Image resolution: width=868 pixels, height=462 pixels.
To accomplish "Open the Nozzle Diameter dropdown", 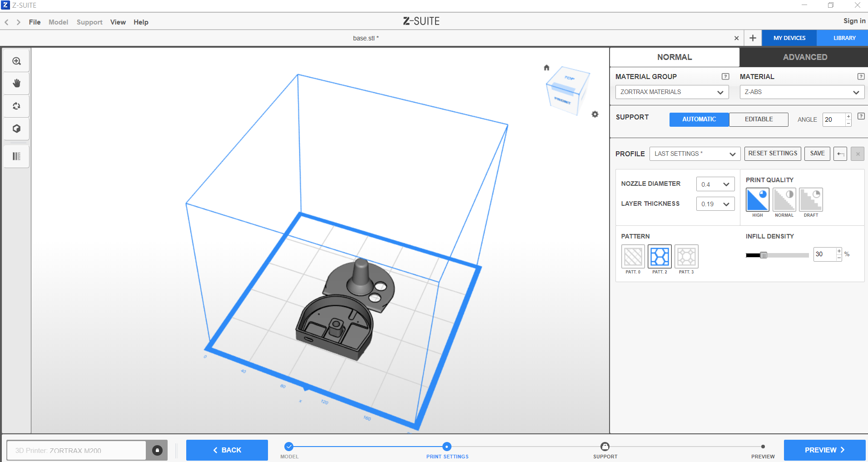I will 715,184.
